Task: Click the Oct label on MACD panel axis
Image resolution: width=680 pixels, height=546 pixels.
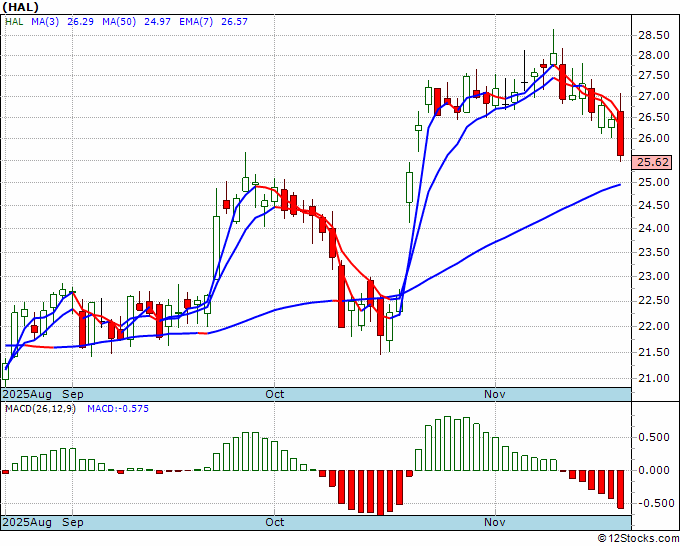Action: (x=275, y=522)
